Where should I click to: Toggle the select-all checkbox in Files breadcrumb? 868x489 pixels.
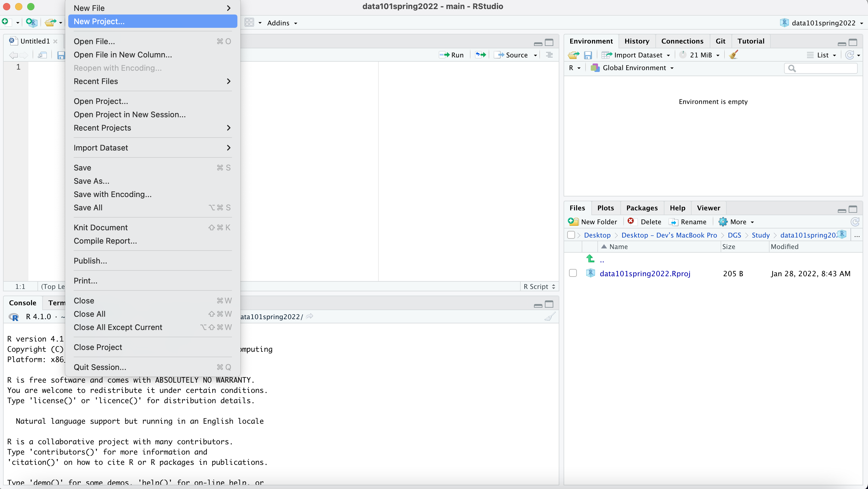tap(571, 235)
